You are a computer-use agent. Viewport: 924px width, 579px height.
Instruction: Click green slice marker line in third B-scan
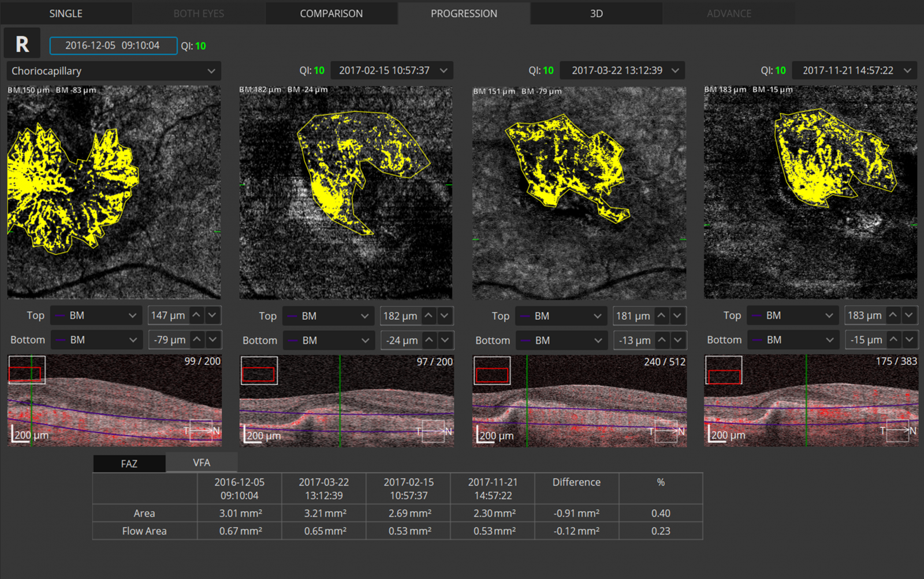click(x=527, y=404)
